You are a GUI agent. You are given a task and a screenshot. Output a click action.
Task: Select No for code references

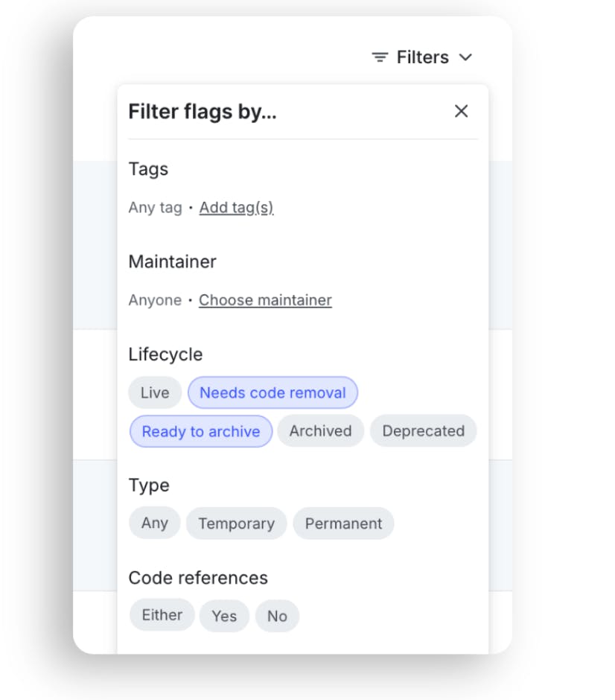[x=277, y=616]
